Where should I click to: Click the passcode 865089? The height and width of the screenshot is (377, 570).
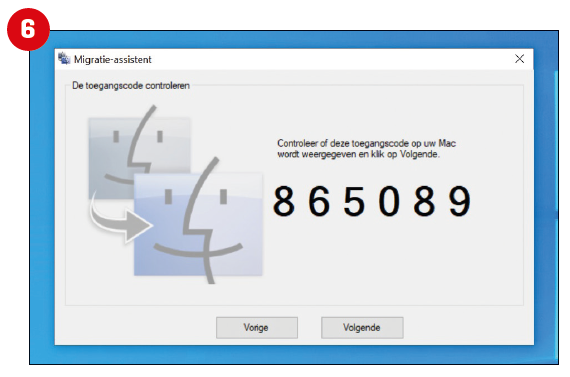point(372,201)
